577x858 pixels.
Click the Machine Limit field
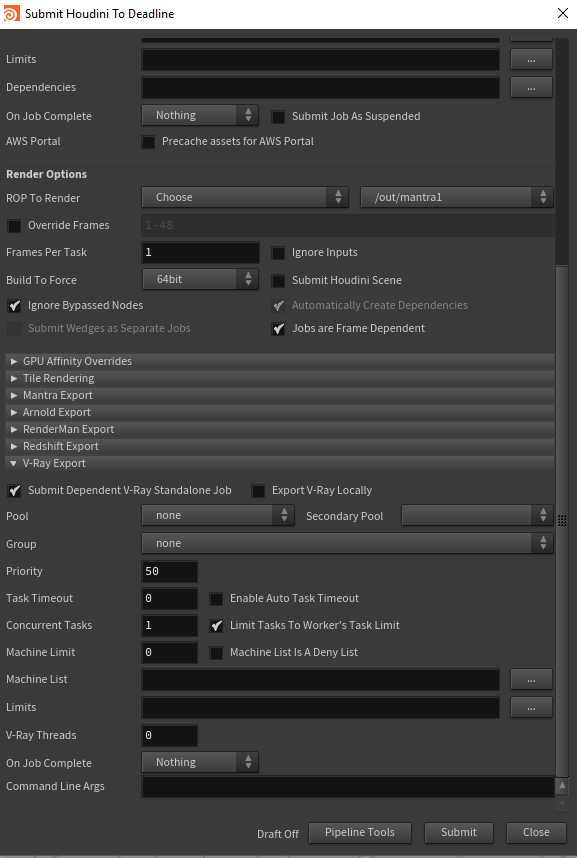170,652
